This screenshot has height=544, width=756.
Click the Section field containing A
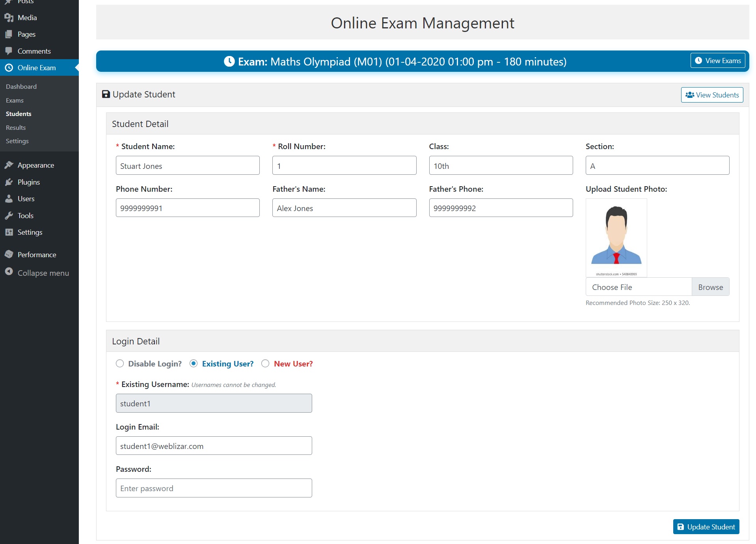(657, 166)
